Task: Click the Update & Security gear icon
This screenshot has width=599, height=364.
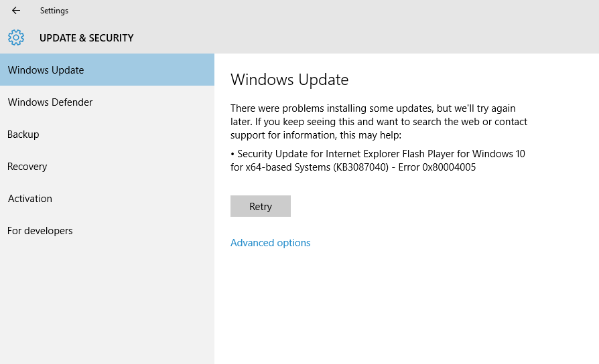Action: pos(16,37)
